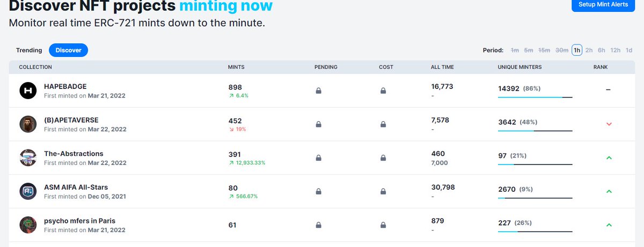Click The-Abstractions 12,933.33% mint change
The image size is (644, 247).
tap(247, 162)
